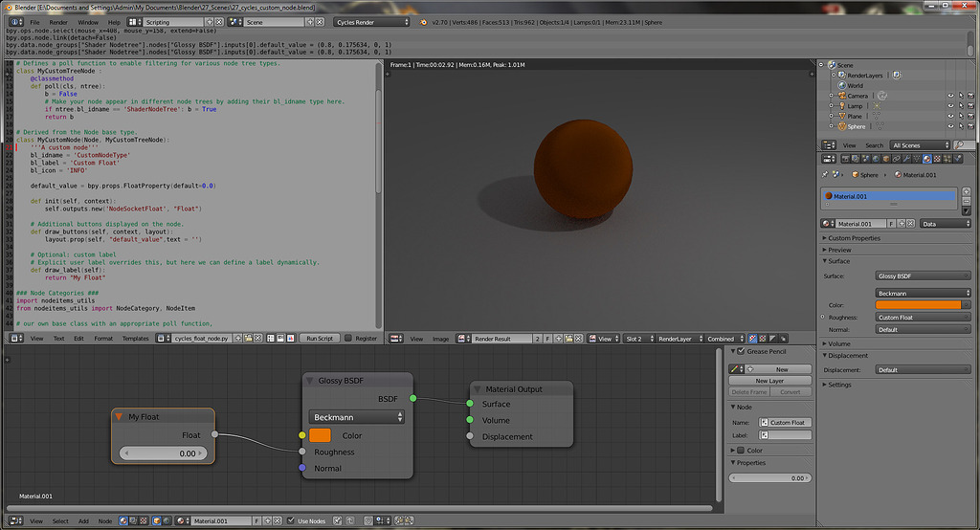Toggle the Register checkbox in text editor
This screenshot has width=980, height=530.
point(348,338)
